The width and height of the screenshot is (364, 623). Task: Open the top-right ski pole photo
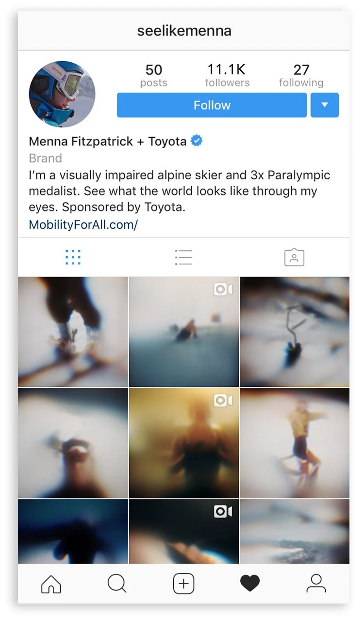(295, 332)
